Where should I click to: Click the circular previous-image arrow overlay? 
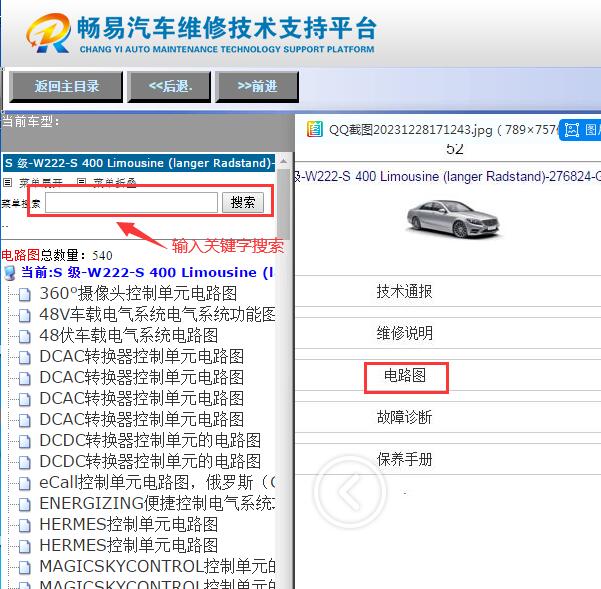[350, 492]
